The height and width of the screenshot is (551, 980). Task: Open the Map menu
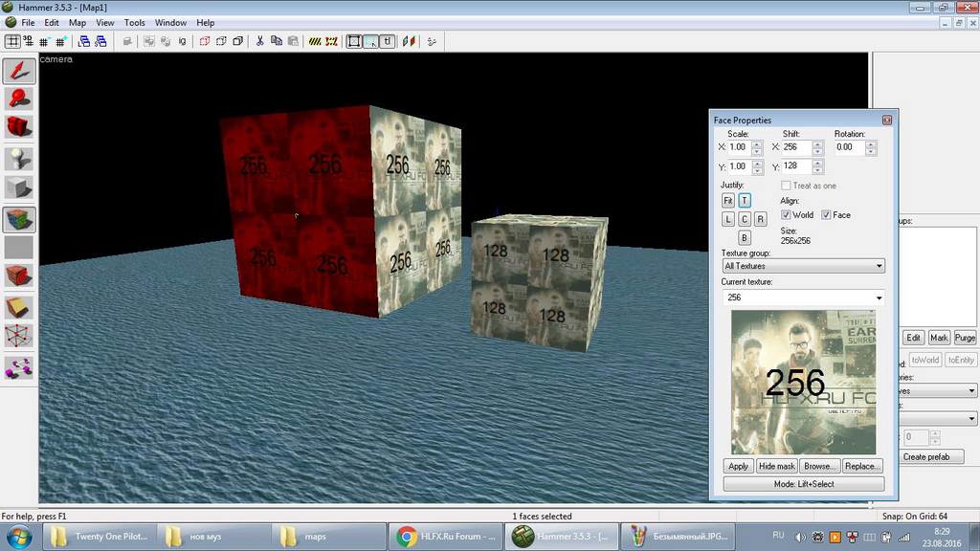[x=78, y=22]
